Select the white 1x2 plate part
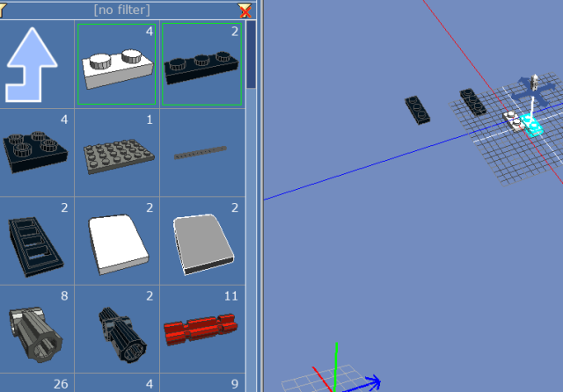This screenshot has width=563, height=392. click(x=117, y=64)
